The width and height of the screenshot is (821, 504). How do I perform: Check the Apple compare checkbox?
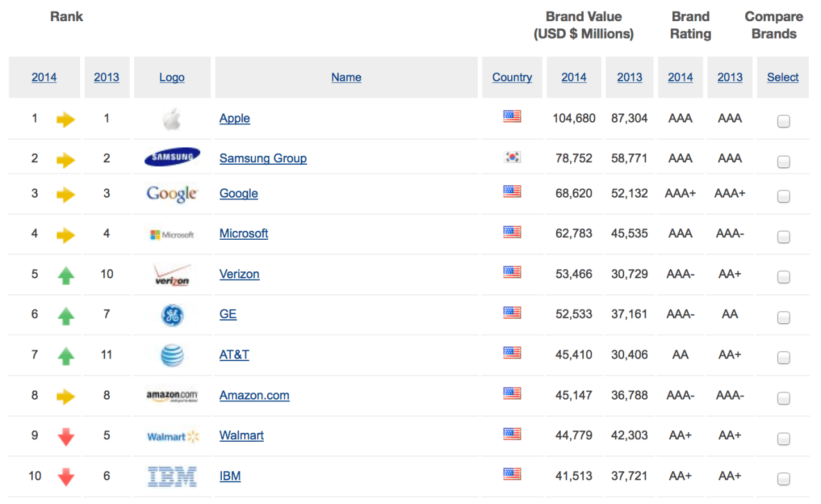(x=783, y=121)
